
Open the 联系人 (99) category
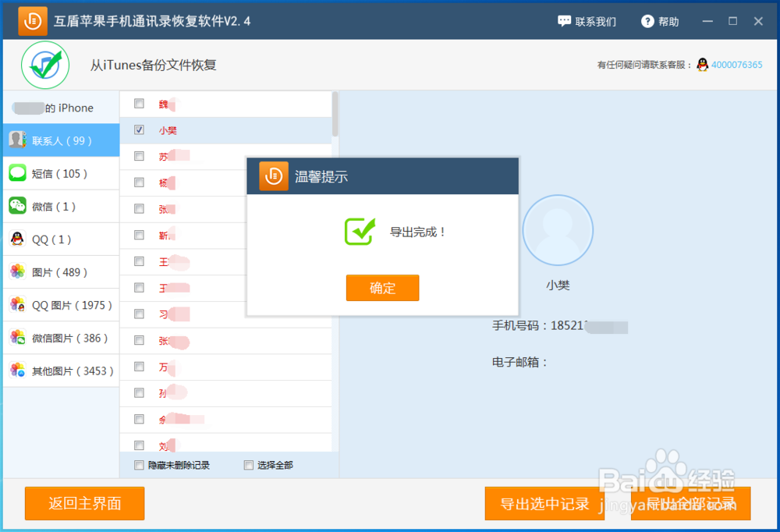[x=61, y=140]
